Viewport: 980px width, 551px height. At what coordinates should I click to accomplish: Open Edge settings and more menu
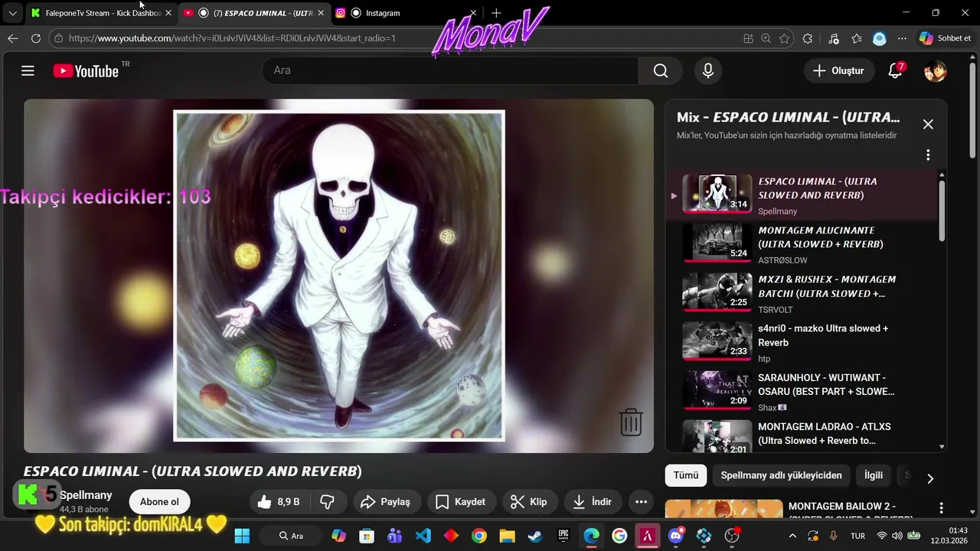pyautogui.click(x=902, y=38)
